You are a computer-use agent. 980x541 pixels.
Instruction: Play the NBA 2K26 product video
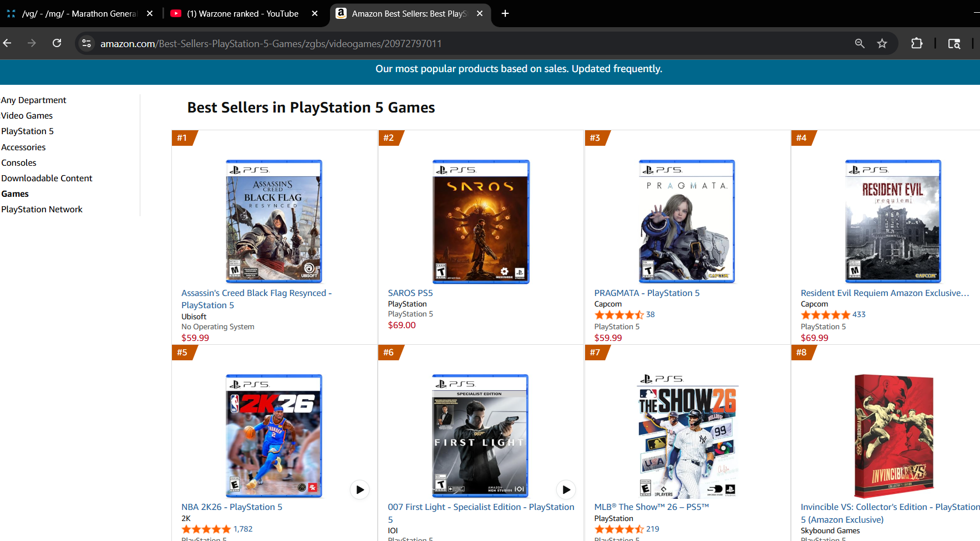360,489
